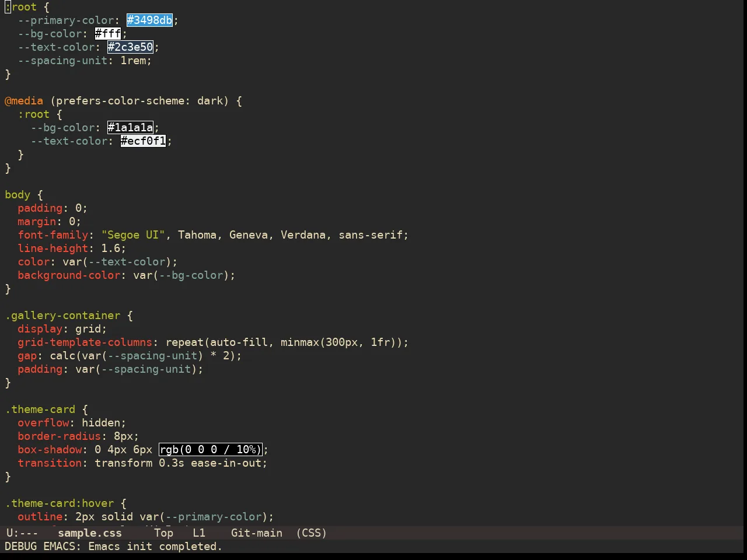Click the '--primary-color' variable name
747x560 pixels.
tap(65, 20)
